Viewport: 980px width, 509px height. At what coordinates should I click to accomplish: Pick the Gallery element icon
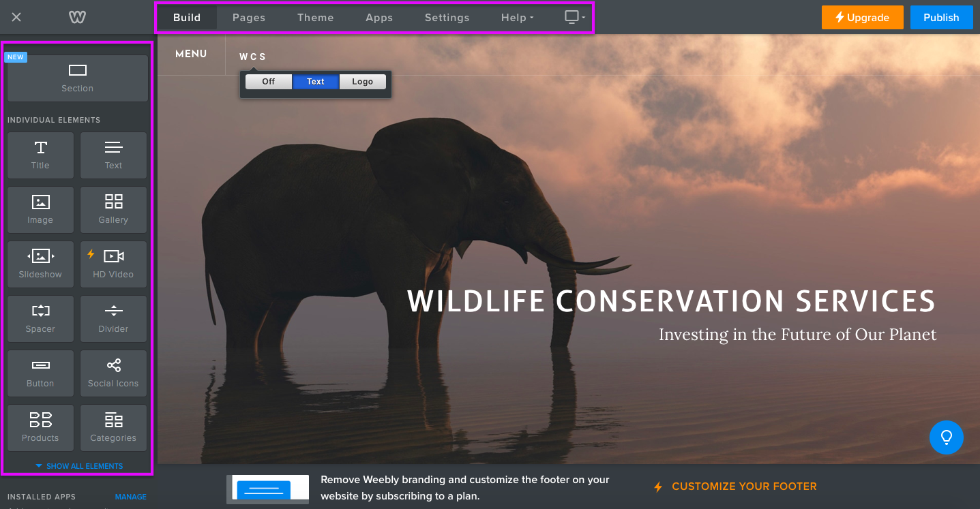[113, 210]
